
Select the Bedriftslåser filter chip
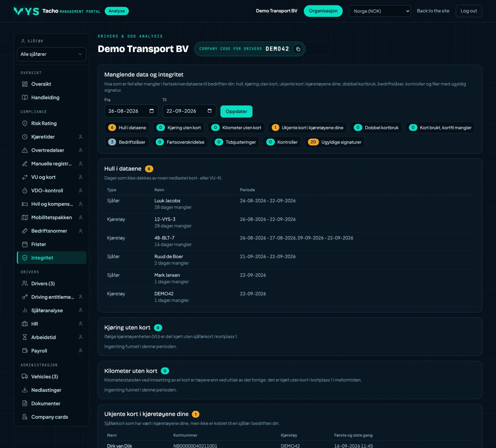[x=127, y=142]
